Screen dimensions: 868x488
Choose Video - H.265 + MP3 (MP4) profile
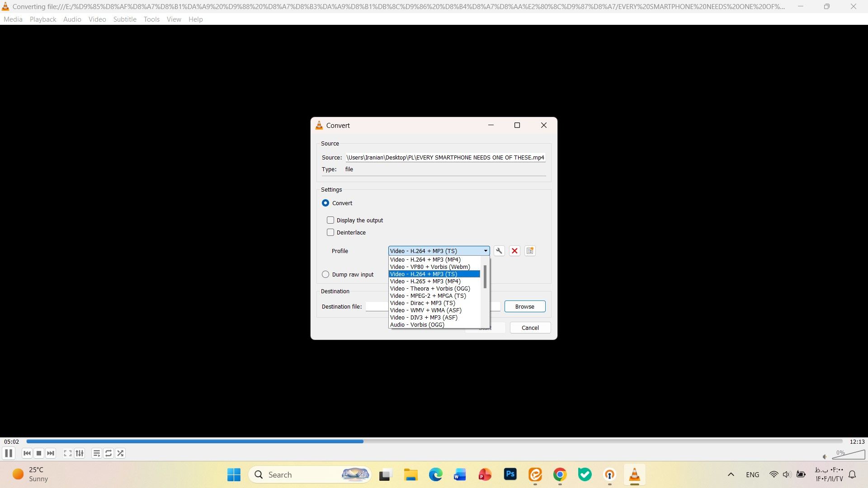[x=425, y=281]
